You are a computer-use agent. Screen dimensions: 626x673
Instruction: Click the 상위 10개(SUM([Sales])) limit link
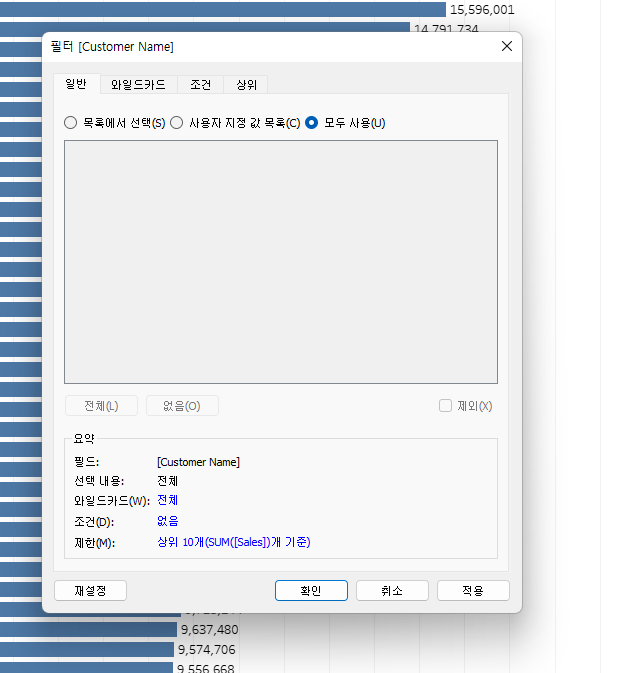(x=234, y=542)
